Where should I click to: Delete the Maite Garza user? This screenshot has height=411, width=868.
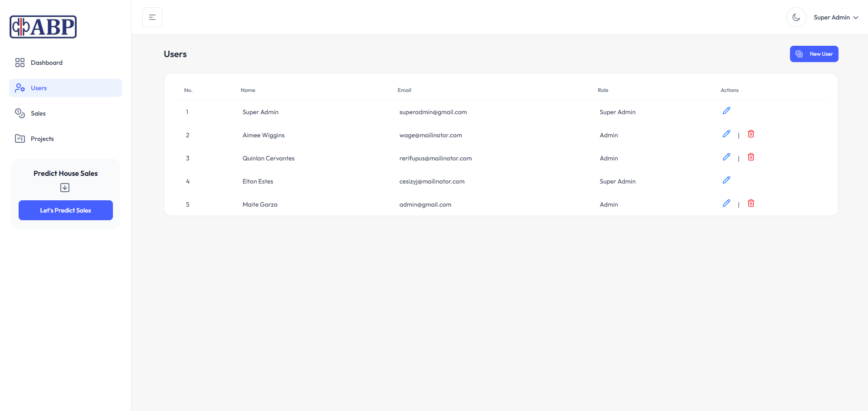pyautogui.click(x=751, y=203)
